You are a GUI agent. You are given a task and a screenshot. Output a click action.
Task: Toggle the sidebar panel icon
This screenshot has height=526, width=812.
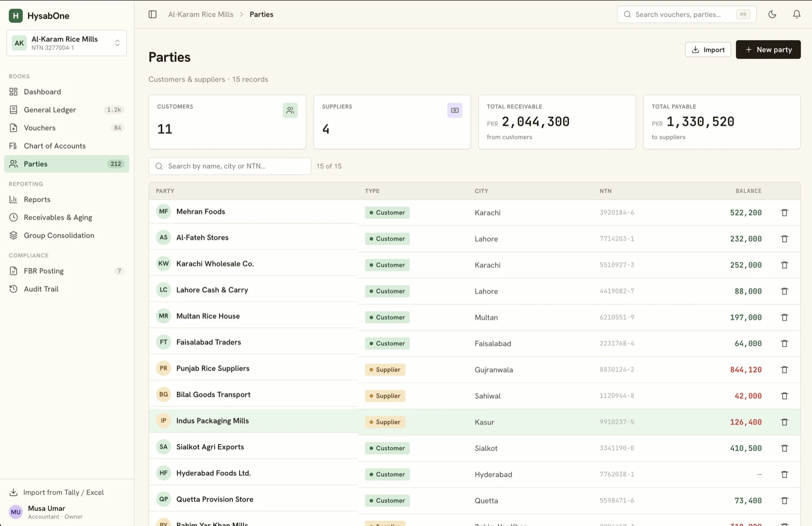tap(152, 14)
